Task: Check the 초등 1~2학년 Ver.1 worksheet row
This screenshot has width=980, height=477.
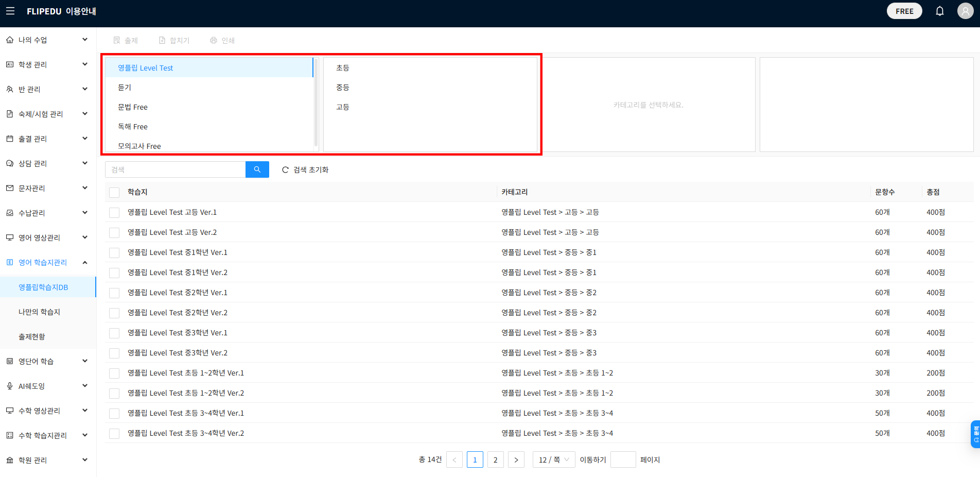Action: (114, 373)
